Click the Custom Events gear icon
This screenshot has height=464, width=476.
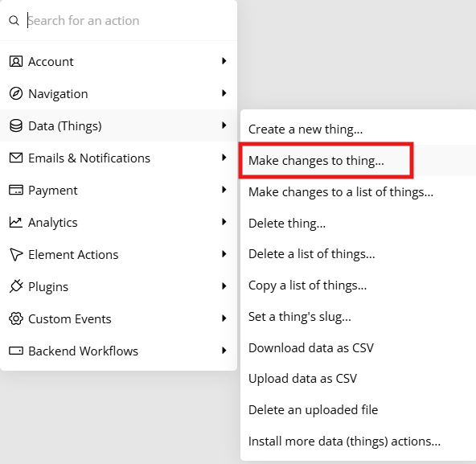[x=16, y=318]
